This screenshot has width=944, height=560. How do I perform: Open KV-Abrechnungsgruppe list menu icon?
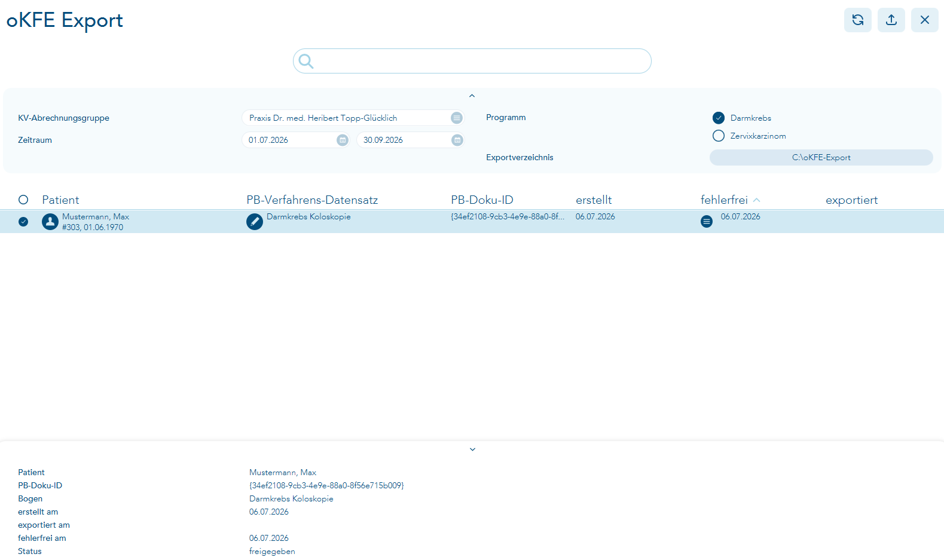click(x=457, y=118)
